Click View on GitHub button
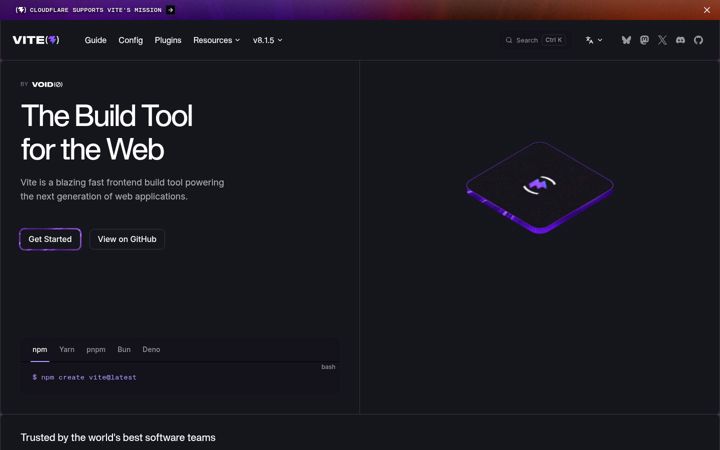 (127, 239)
